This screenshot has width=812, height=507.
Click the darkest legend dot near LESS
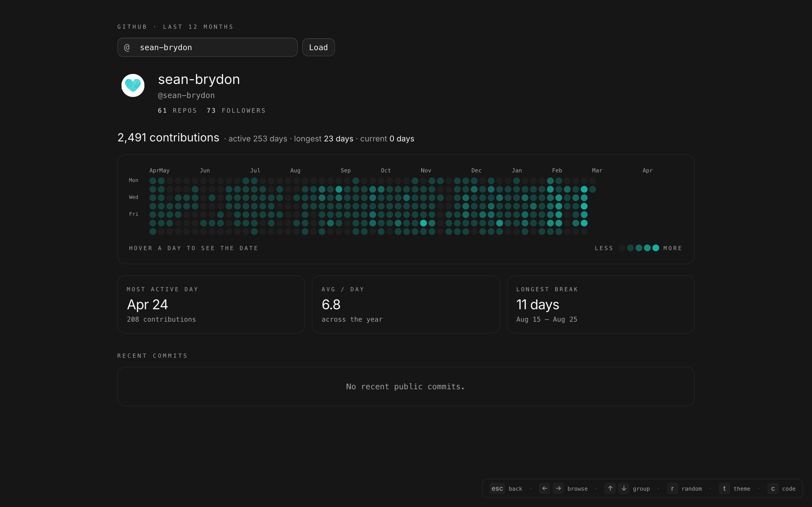coord(622,248)
